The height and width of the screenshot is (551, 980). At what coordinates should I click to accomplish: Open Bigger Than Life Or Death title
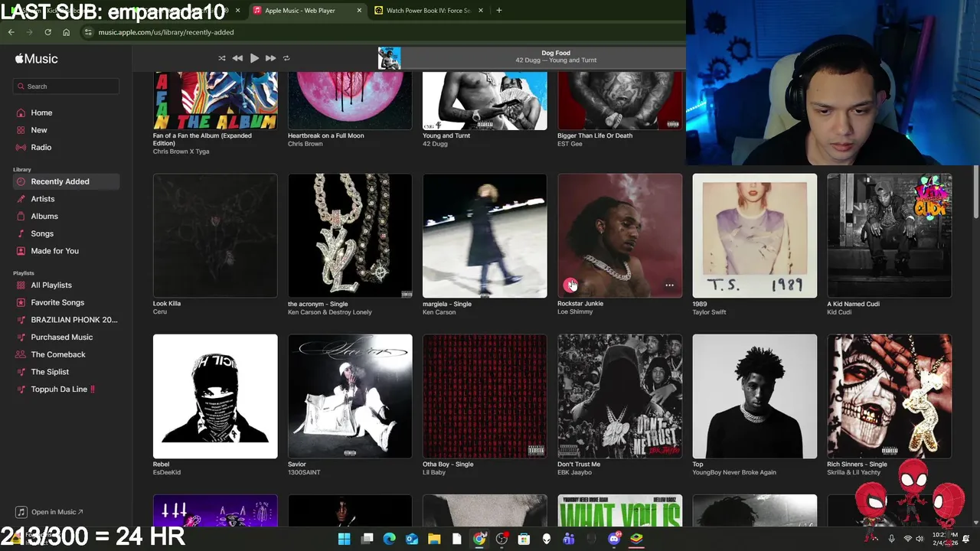coord(595,135)
